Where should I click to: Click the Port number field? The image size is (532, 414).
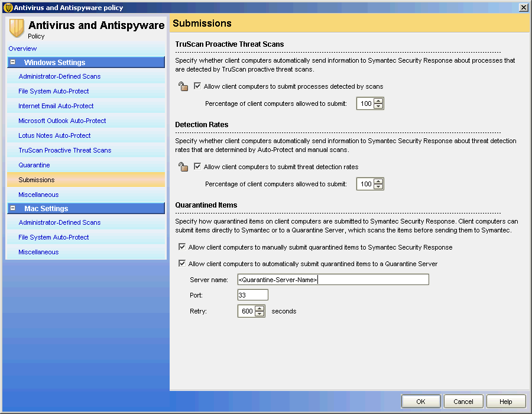point(252,295)
